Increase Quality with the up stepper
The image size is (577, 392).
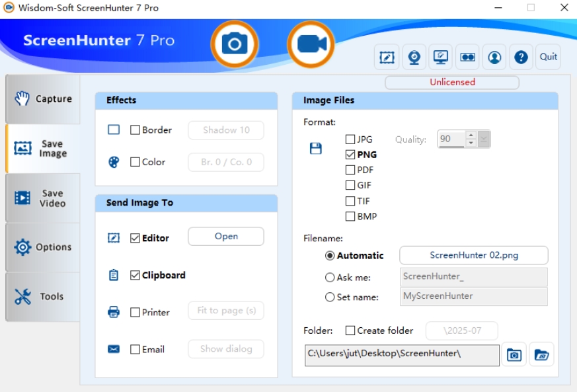(471, 135)
